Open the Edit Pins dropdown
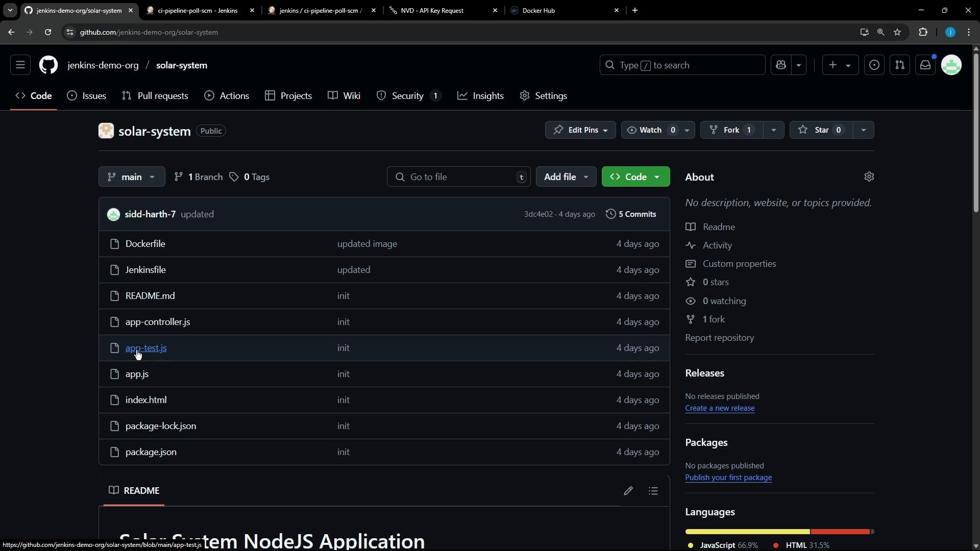The height and width of the screenshot is (551, 980). (x=580, y=130)
